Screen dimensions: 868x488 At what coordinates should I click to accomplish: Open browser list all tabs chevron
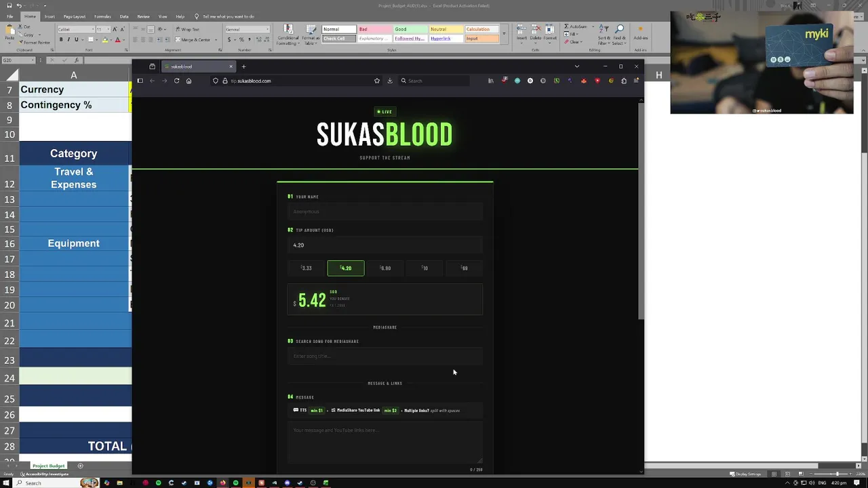(x=577, y=66)
